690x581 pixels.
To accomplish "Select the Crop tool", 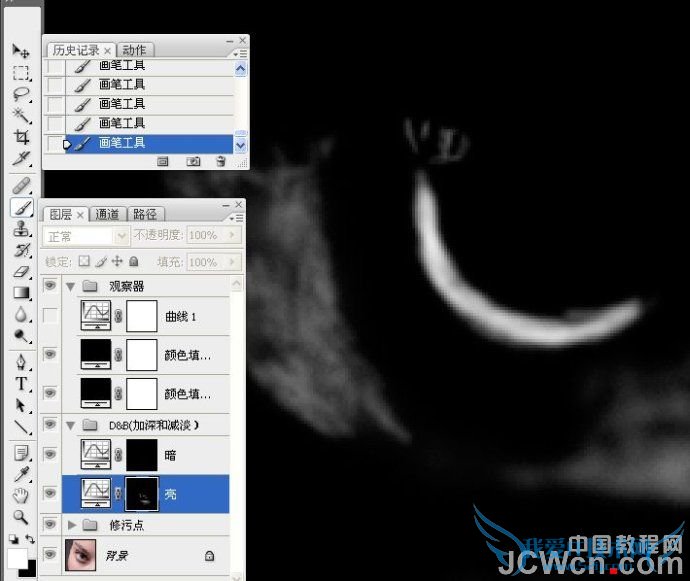I will coord(21,137).
